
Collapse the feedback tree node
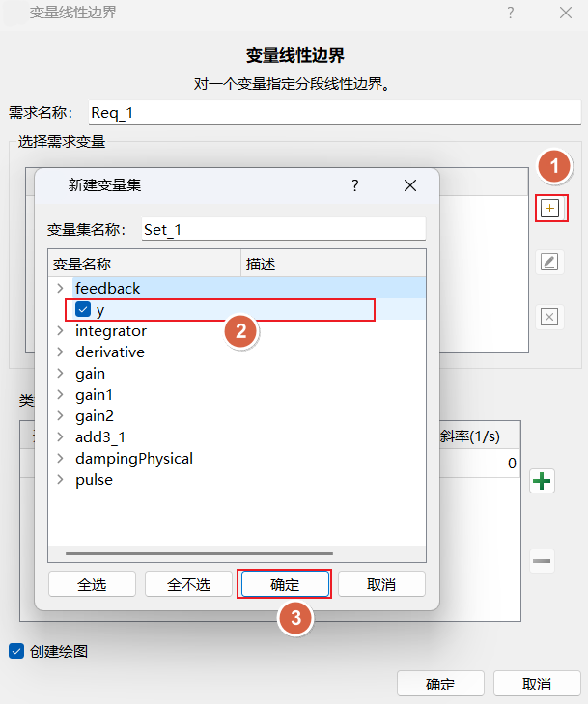tap(60, 289)
